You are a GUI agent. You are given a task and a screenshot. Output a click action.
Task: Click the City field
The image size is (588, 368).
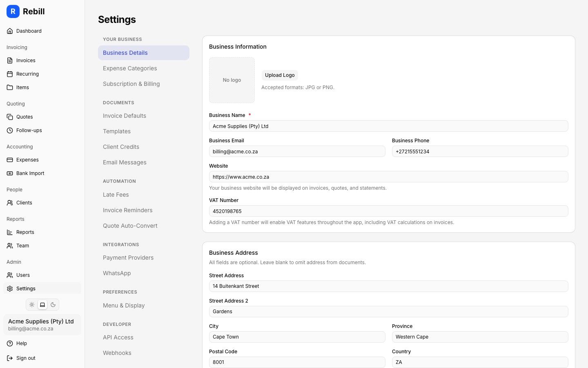(x=297, y=337)
